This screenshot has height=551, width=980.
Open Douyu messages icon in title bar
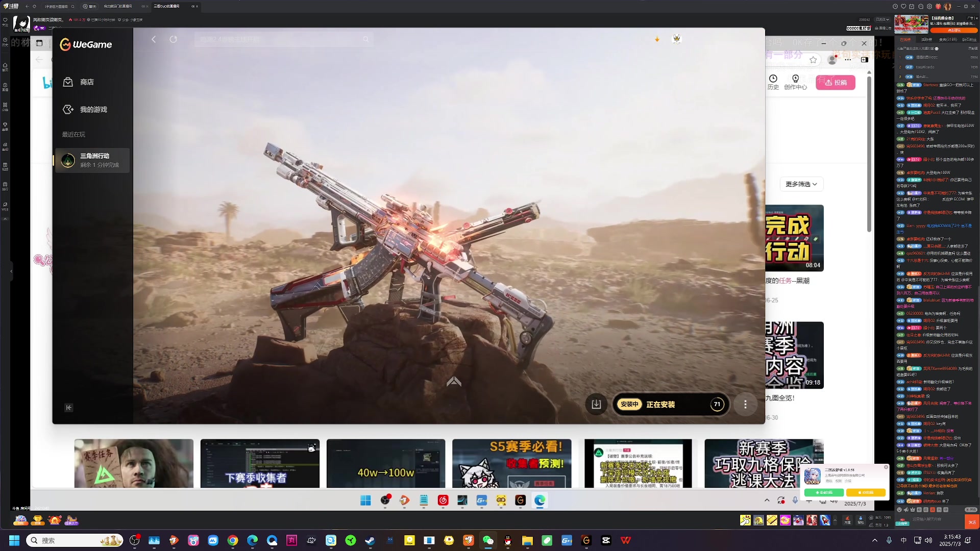[x=921, y=6]
